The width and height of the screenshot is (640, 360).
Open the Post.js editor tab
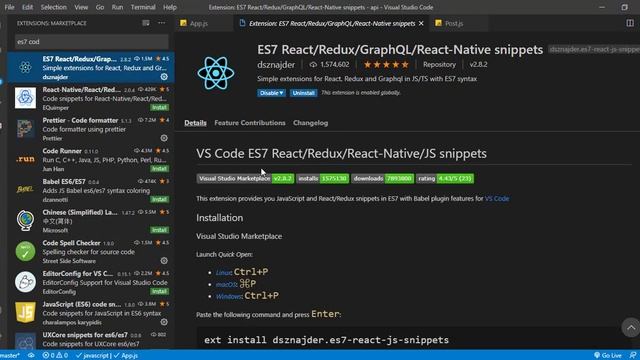[457, 23]
